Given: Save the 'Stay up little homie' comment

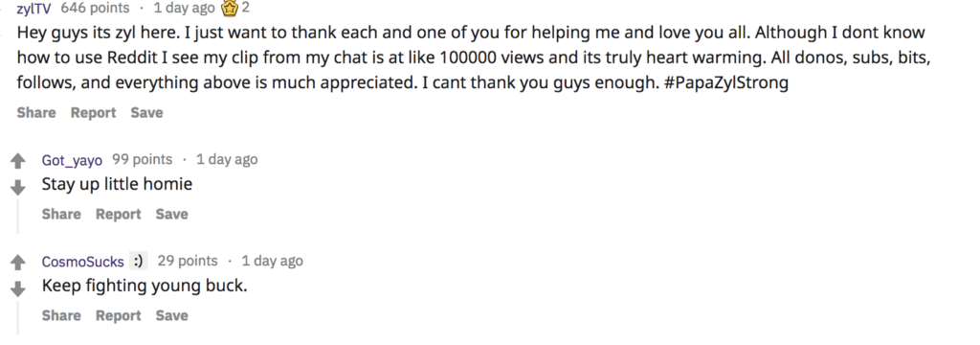Looking at the screenshot, I should pyautogui.click(x=172, y=214).
